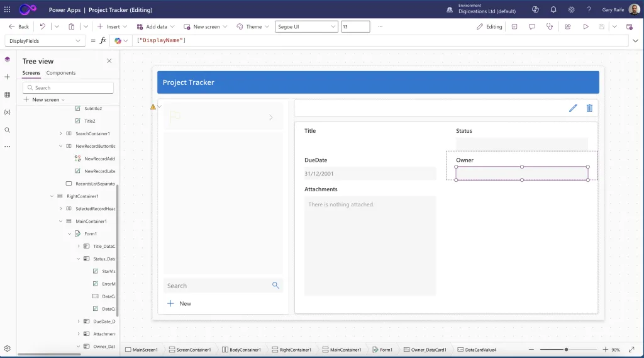
Task: Open the App checker stethoscope icon
Action: pos(550,27)
